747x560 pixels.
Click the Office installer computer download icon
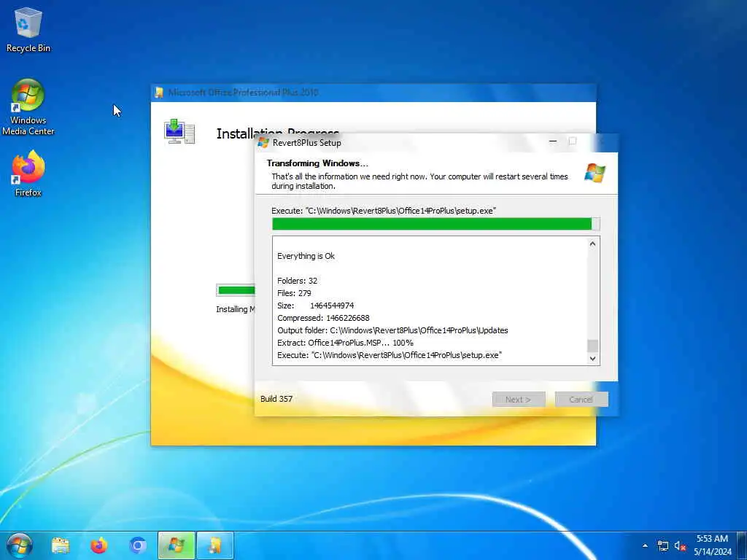click(179, 131)
